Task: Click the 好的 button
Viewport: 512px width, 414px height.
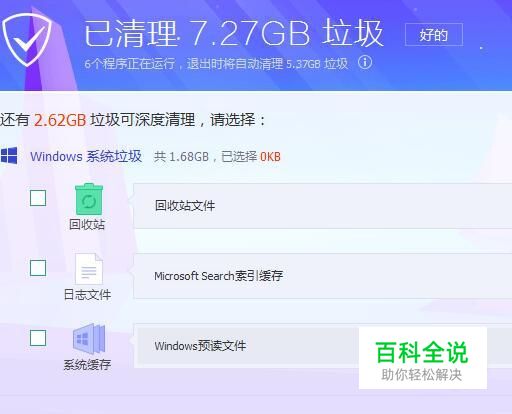Action: tap(434, 35)
